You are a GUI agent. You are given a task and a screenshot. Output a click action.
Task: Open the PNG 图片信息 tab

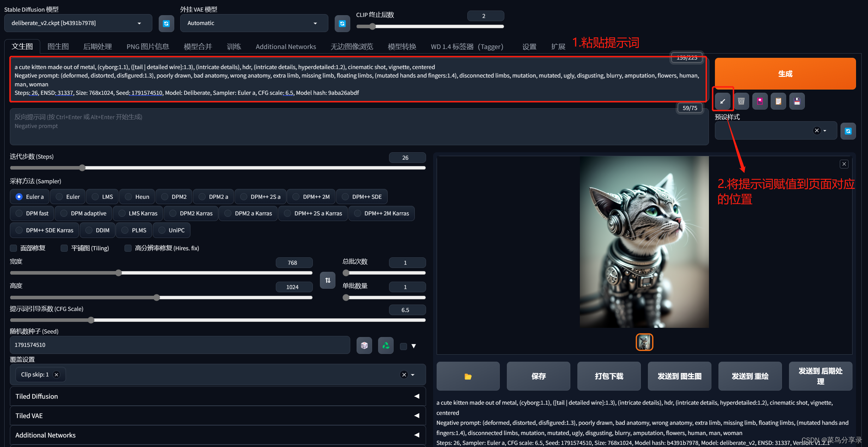[148, 47]
